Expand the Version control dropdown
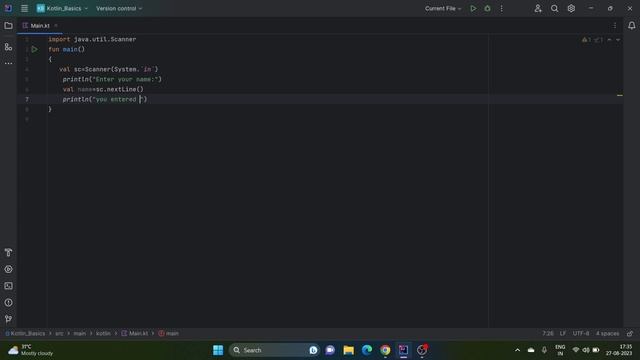This screenshot has height=360, width=640. pos(119,8)
